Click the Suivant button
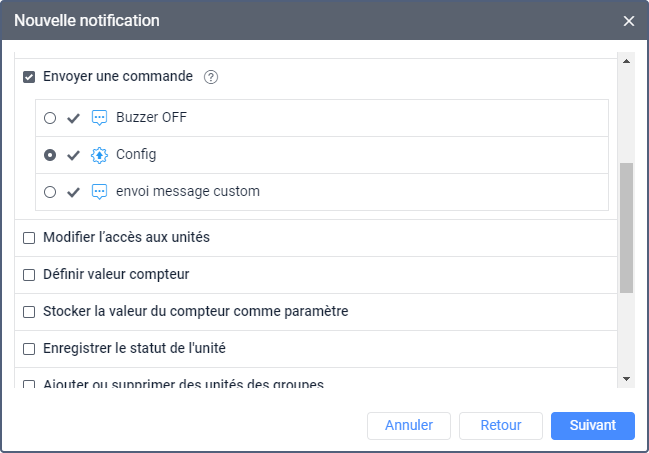The image size is (649, 453). pyautogui.click(x=593, y=426)
